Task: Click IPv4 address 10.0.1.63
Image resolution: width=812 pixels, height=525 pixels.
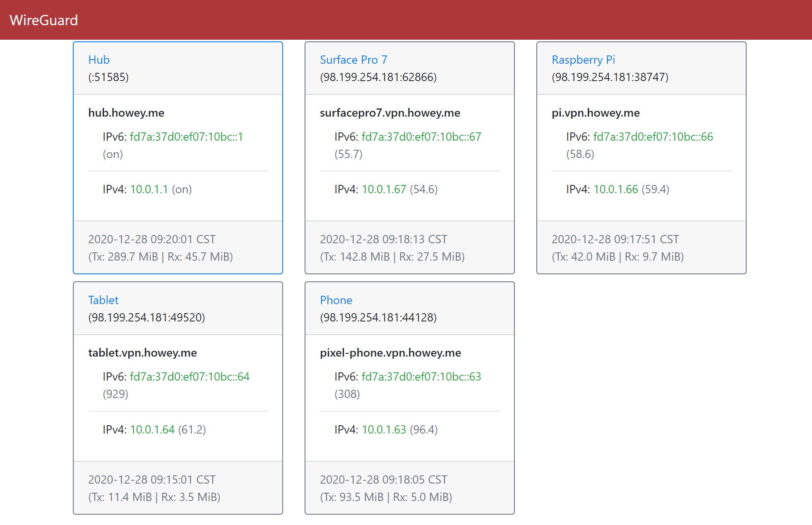Action: 384,429
